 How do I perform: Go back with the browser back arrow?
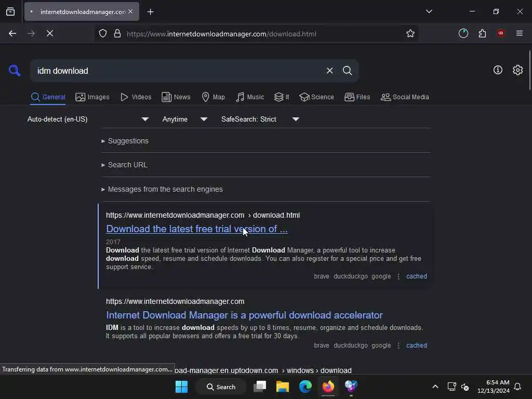pos(12,33)
